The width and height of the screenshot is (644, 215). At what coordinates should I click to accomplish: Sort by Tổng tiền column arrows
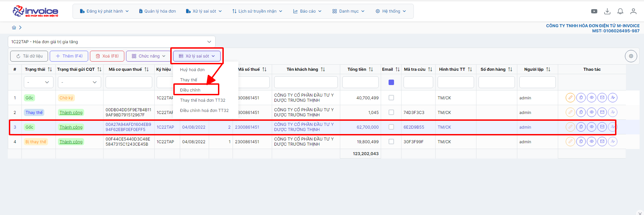(371, 69)
